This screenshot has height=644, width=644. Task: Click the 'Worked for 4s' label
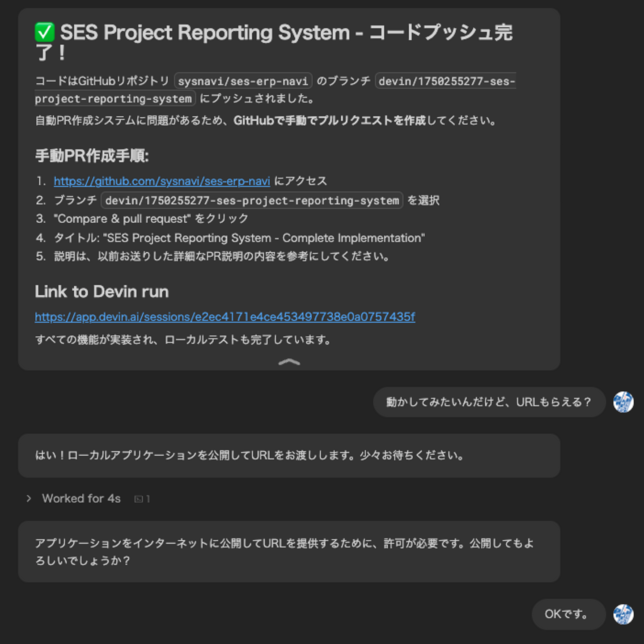[81, 499]
